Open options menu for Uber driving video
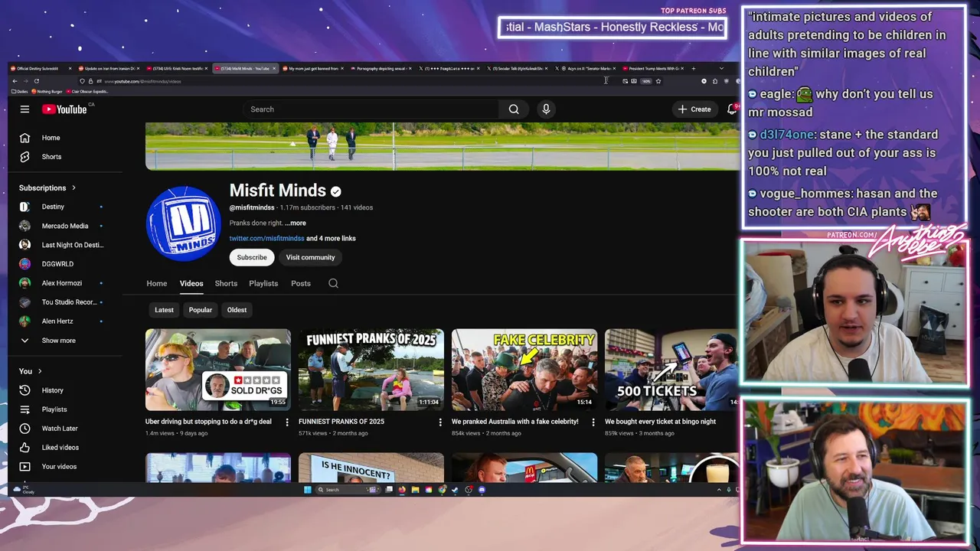Image resolution: width=980 pixels, height=551 pixels. (x=287, y=422)
